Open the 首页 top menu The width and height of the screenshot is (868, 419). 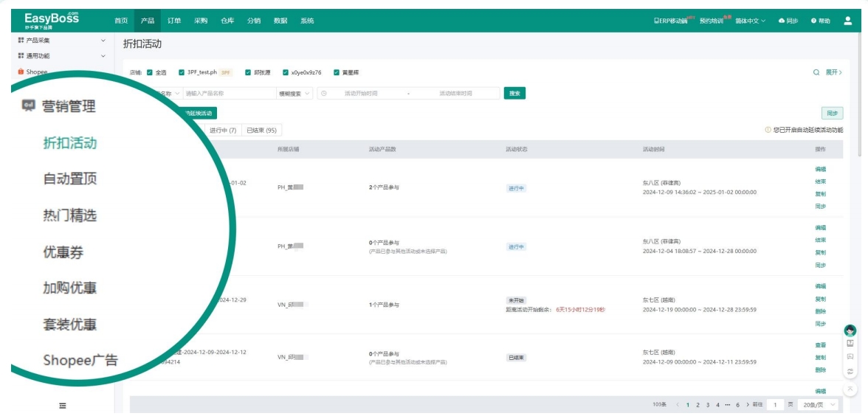(x=121, y=21)
